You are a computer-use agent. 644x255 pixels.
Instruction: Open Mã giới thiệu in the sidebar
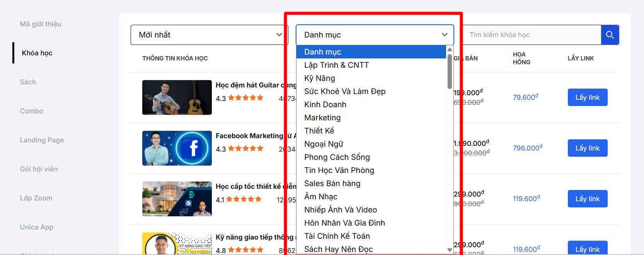pos(41,24)
